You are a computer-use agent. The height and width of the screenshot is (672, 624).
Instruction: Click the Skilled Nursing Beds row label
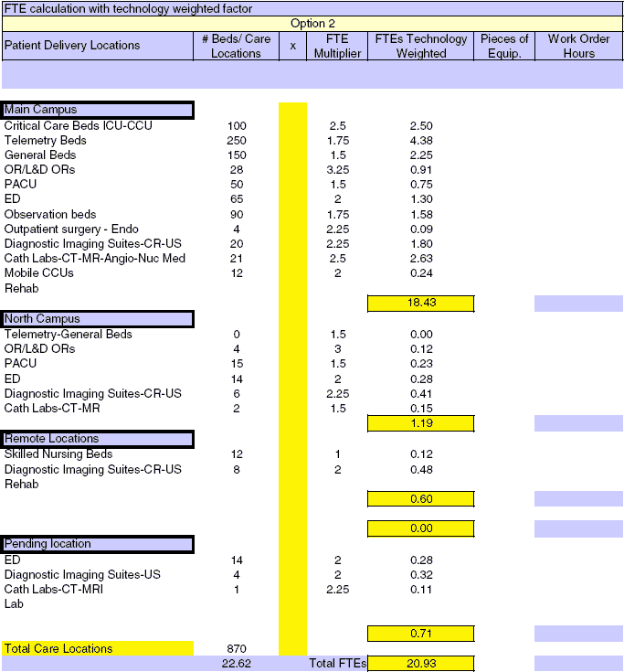[x=58, y=454]
